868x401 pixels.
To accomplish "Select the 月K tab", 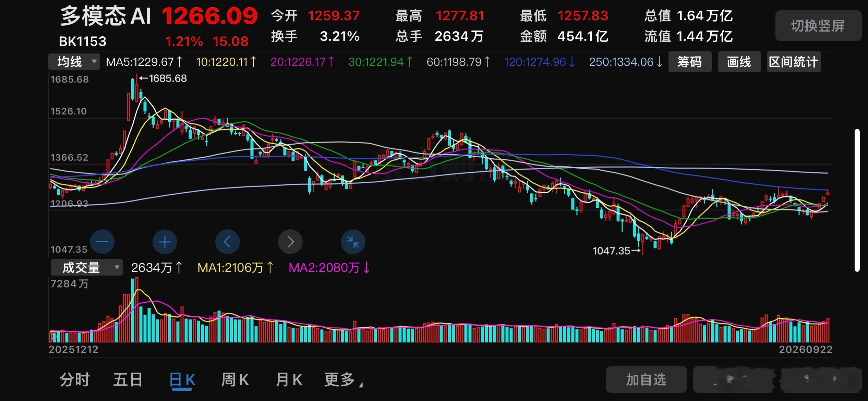I will pos(289,380).
